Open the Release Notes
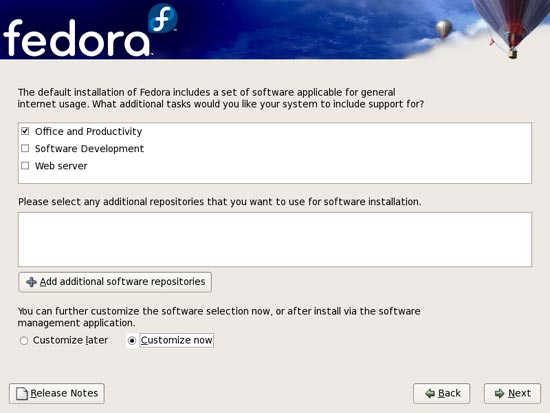Viewport: 550px width, 413px height. (x=57, y=393)
